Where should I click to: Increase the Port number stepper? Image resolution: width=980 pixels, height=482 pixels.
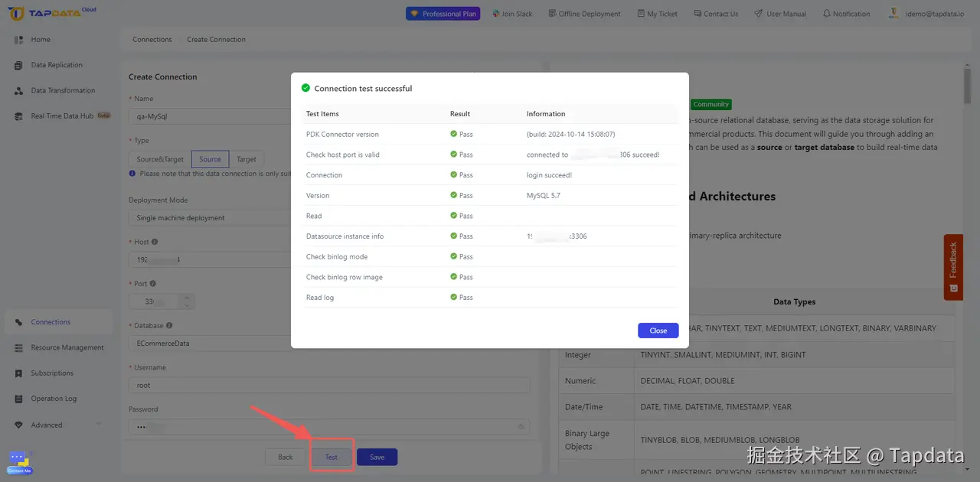point(188,298)
